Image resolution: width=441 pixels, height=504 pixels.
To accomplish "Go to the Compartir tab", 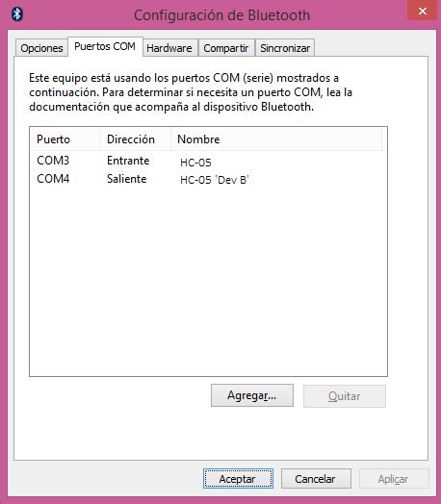I will pyautogui.click(x=226, y=48).
